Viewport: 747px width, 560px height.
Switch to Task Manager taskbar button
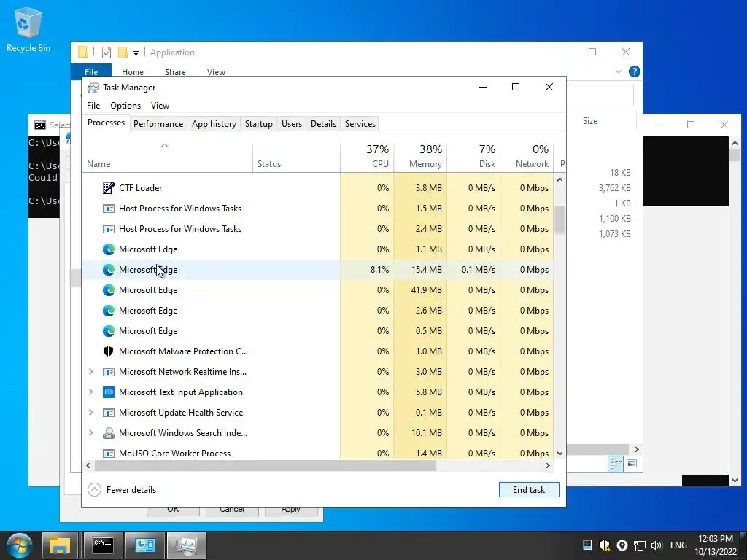point(187,545)
